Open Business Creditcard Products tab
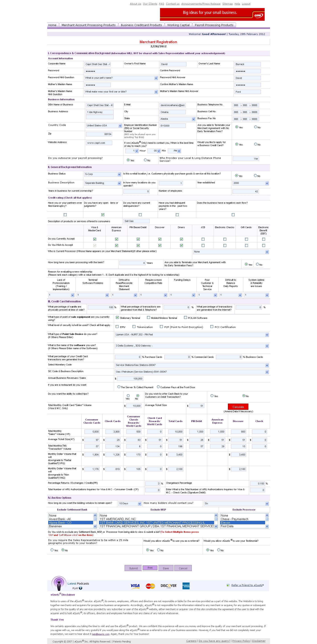This screenshot has width=317, height=644. pyautogui.click(x=141, y=25)
